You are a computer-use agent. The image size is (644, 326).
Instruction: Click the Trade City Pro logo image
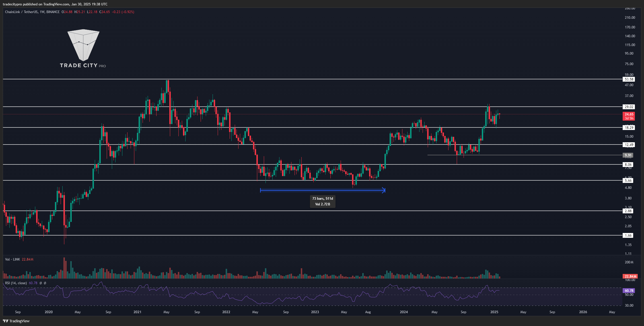pyautogui.click(x=83, y=49)
